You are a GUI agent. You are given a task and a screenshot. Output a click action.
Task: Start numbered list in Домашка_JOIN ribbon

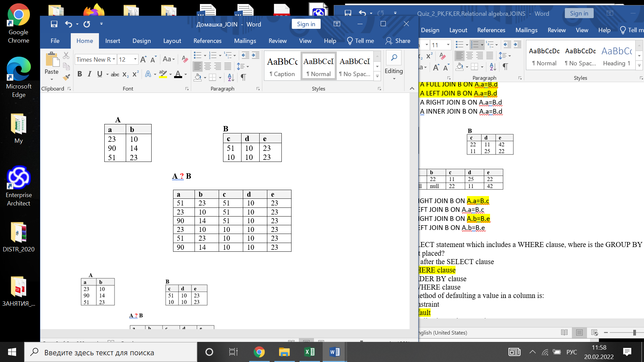213,55
